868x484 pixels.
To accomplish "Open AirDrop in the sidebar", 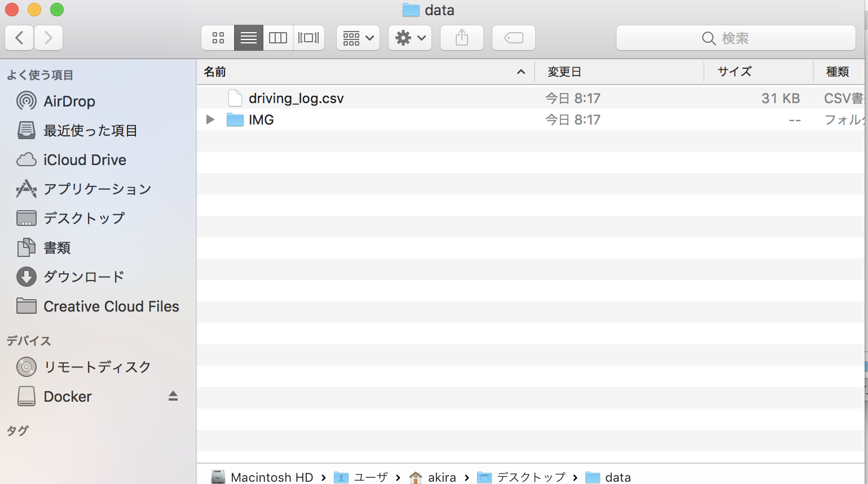I will pyautogui.click(x=69, y=101).
